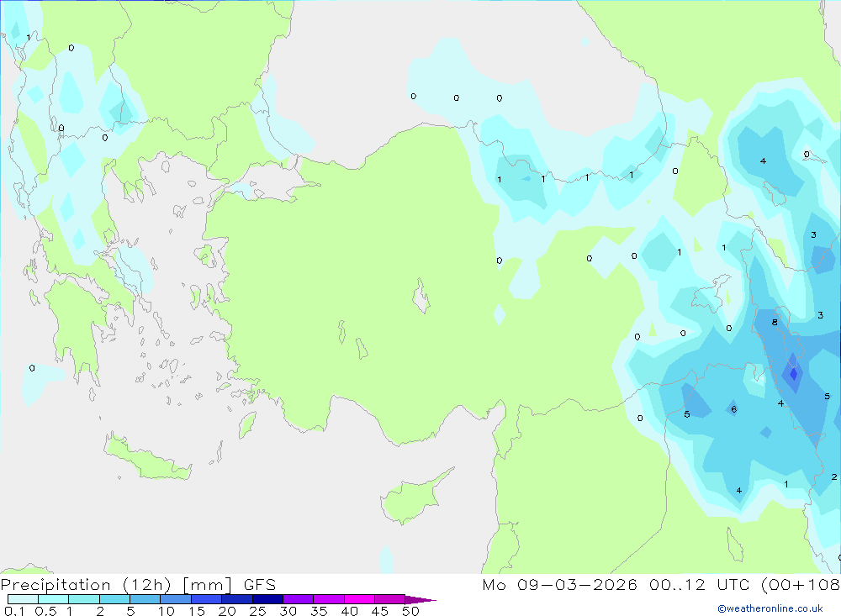Click the 20–25 mm dark blue swatch
Viewport: 841px width, 616px height.
tap(236, 599)
